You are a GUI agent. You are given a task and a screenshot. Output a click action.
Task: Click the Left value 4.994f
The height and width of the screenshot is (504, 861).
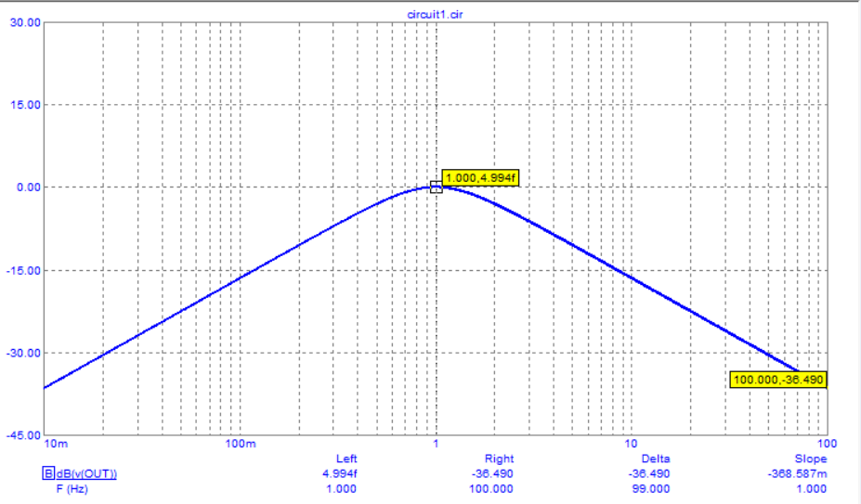[x=340, y=473]
